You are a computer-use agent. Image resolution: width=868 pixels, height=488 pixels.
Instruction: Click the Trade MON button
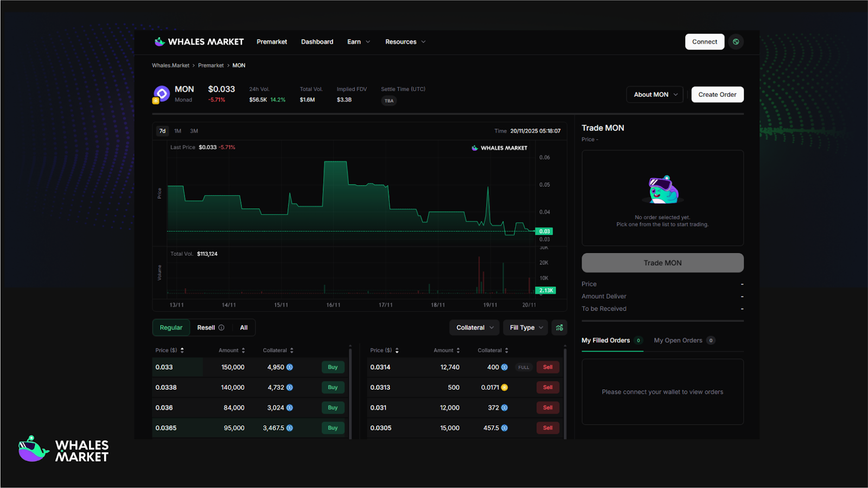coord(662,263)
